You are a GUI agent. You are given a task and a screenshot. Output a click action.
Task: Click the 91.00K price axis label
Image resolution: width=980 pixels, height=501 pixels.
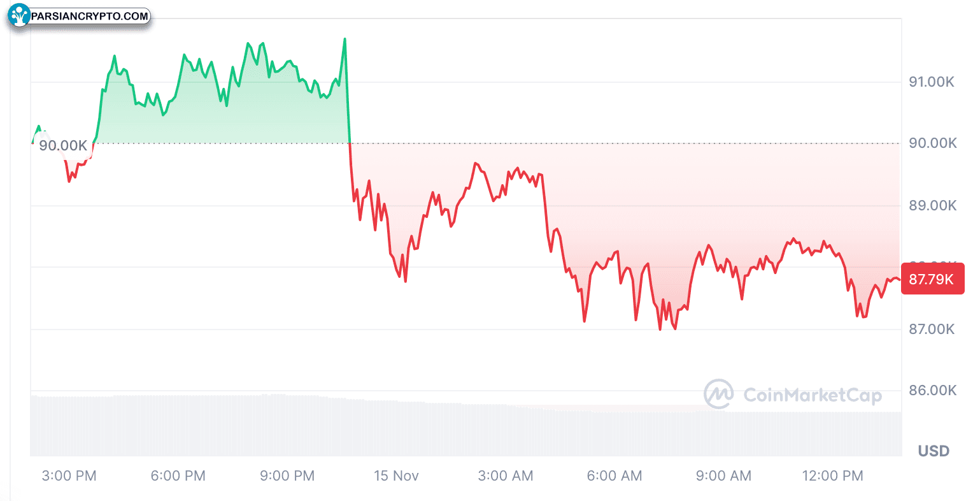click(x=932, y=82)
